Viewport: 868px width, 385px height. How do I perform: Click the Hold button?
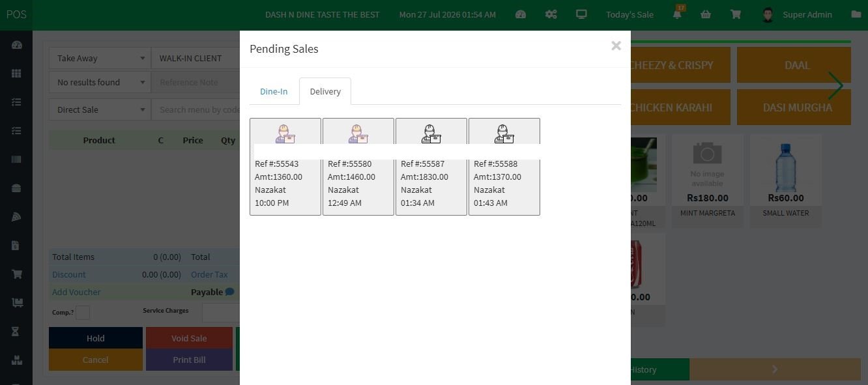pyautogui.click(x=96, y=338)
